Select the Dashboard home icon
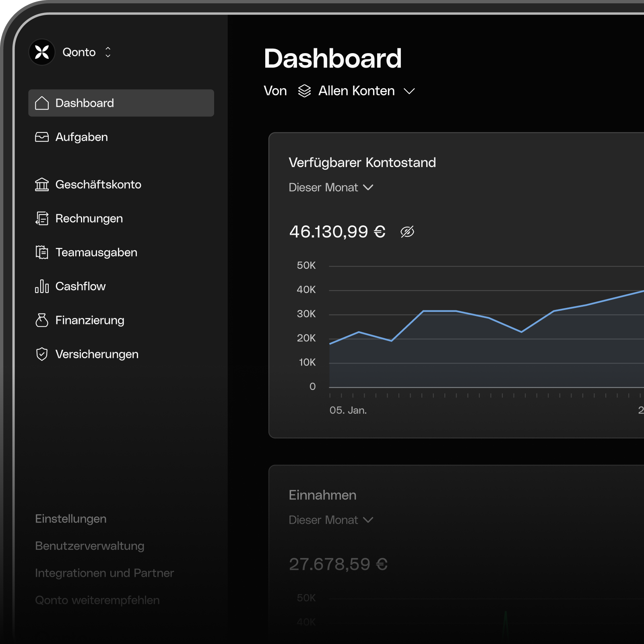The image size is (644, 644). click(42, 103)
